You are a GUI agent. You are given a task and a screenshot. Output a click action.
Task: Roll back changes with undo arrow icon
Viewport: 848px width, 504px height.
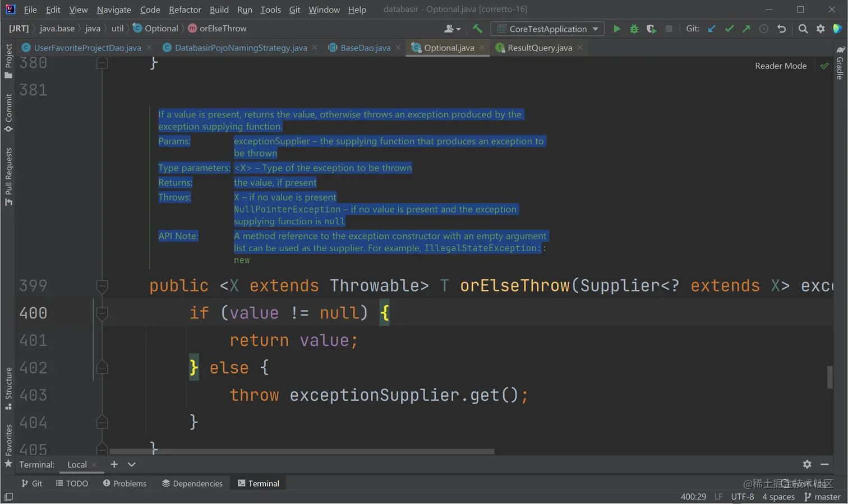[x=781, y=29]
